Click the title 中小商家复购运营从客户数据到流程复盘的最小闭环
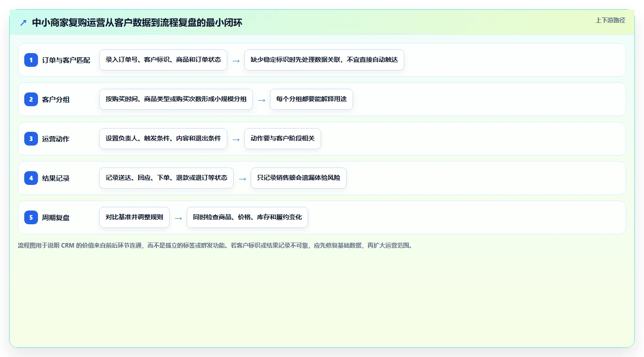 point(137,23)
